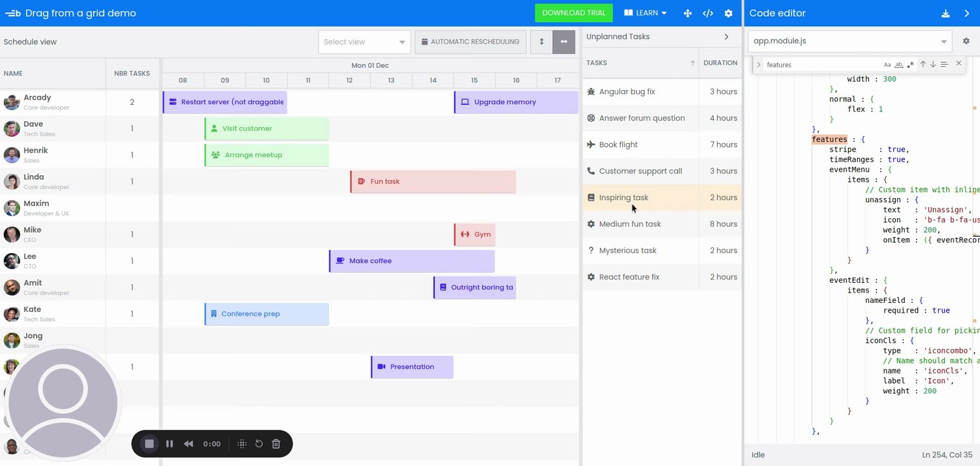Select the Outright boring task event
980x466 pixels.
coord(474,287)
